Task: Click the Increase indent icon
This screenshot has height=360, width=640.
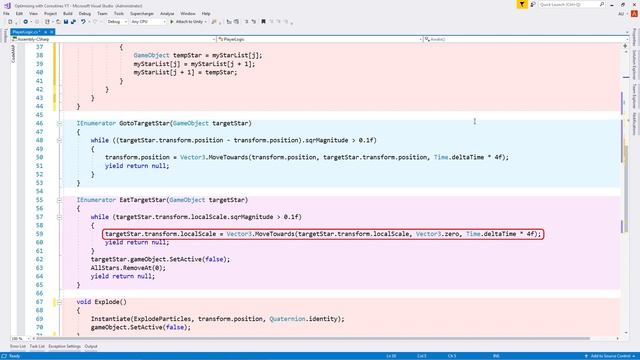Action: 253,22
